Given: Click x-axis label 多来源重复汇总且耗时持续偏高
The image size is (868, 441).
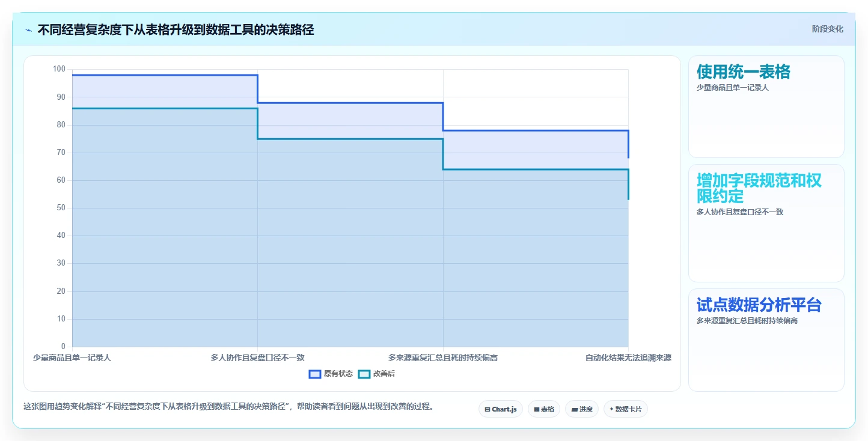Looking at the screenshot, I should pyautogui.click(x=443, y=357).
